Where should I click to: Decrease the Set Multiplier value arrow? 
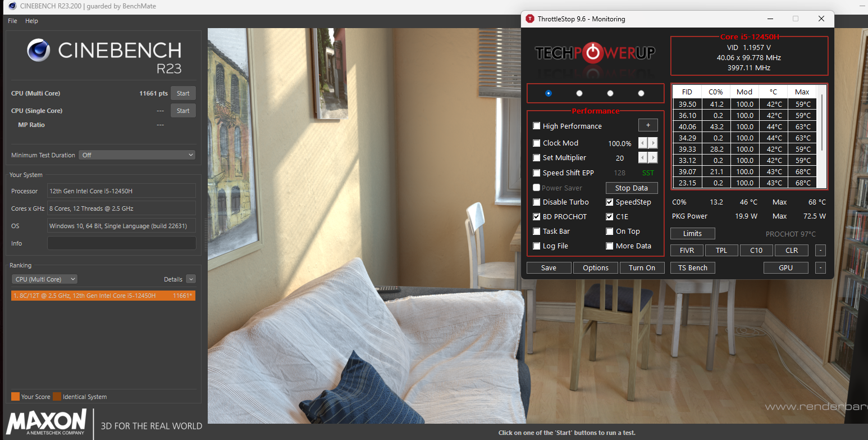coord(643,158)
